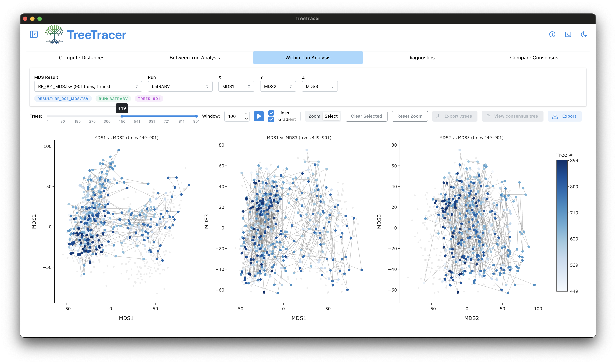The height and width of the screenshot is (364, 616).
Task: Switch mode to Zoom
Action: click(x=314, y=116)
